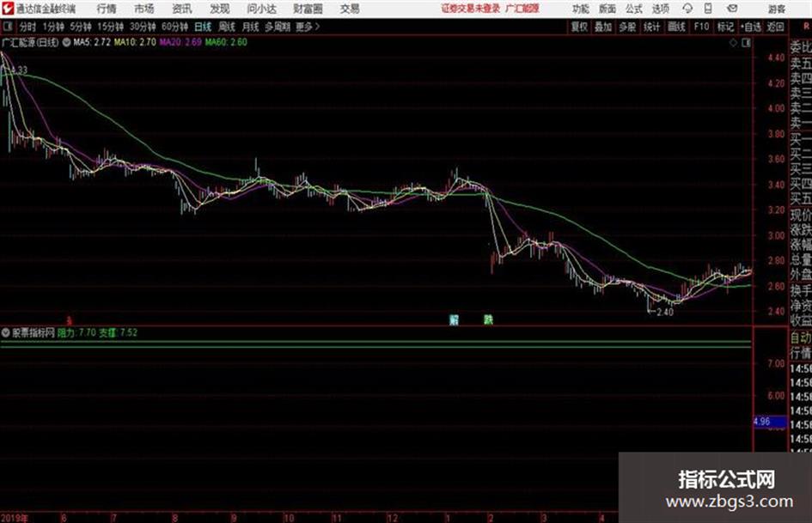812x523 pixels.
Task: Click the 统计 statistics button
Action: pos(651,27)
